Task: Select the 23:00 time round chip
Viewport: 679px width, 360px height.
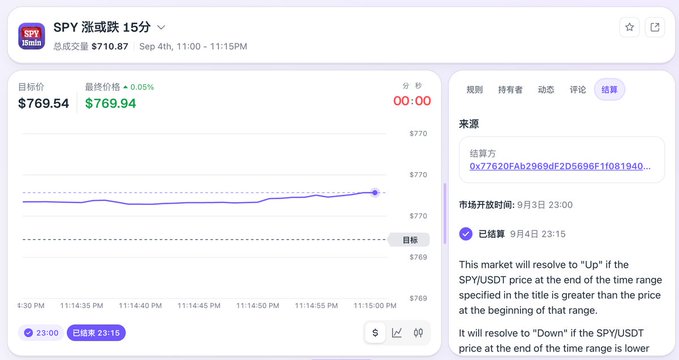Action: tap(41, 333)
